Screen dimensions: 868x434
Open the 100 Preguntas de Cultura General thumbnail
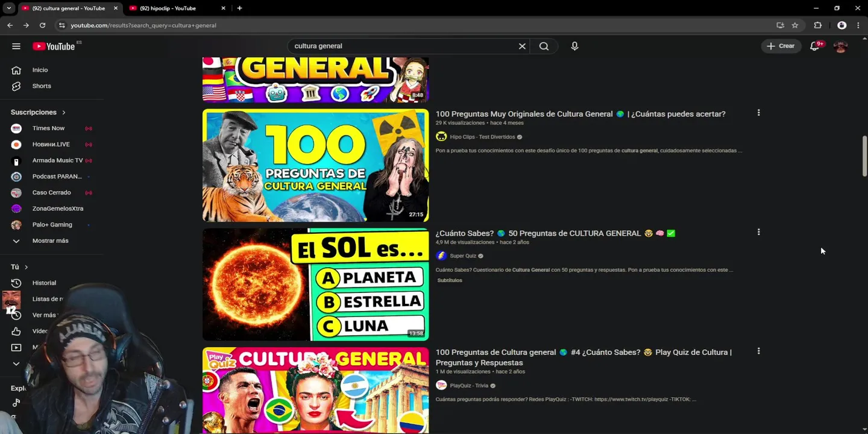pos(315,165)
